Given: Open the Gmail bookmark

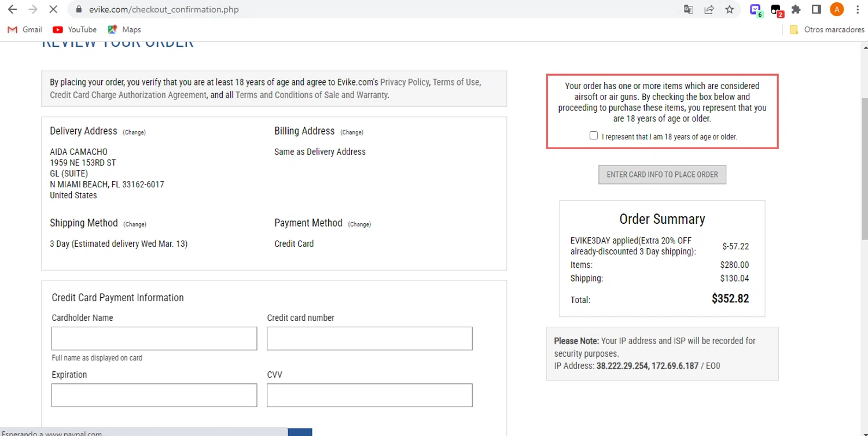Looking at the screenshot, I should (x=25, y=29).
